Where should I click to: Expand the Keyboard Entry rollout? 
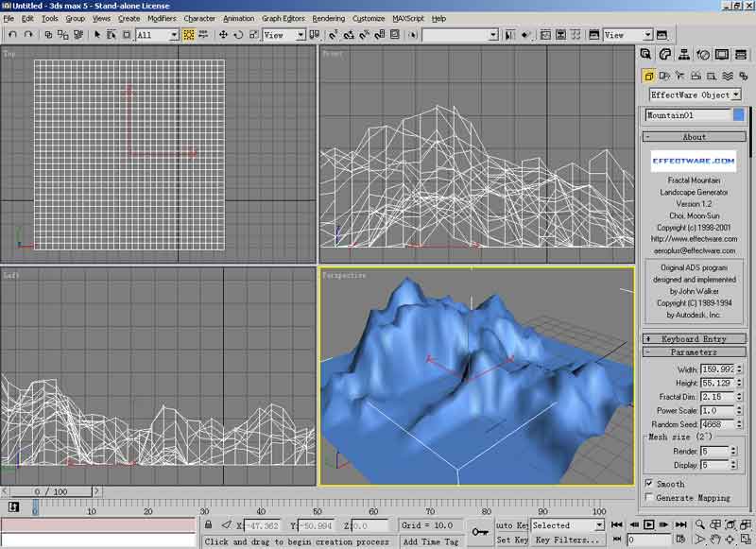pos(695,338)
